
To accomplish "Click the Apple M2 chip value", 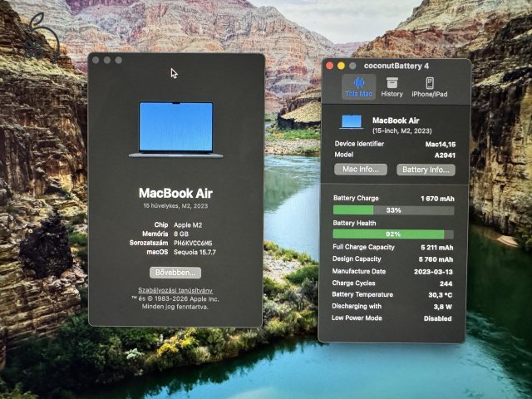I will coord(188,225).
